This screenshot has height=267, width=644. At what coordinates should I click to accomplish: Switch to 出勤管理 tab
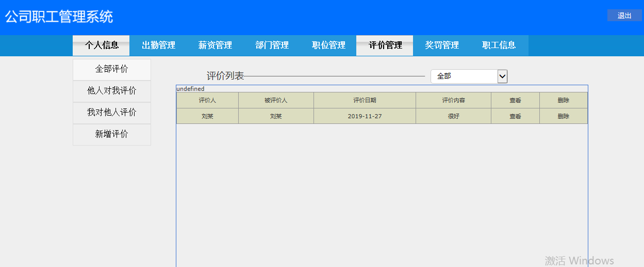coord(158,45)
